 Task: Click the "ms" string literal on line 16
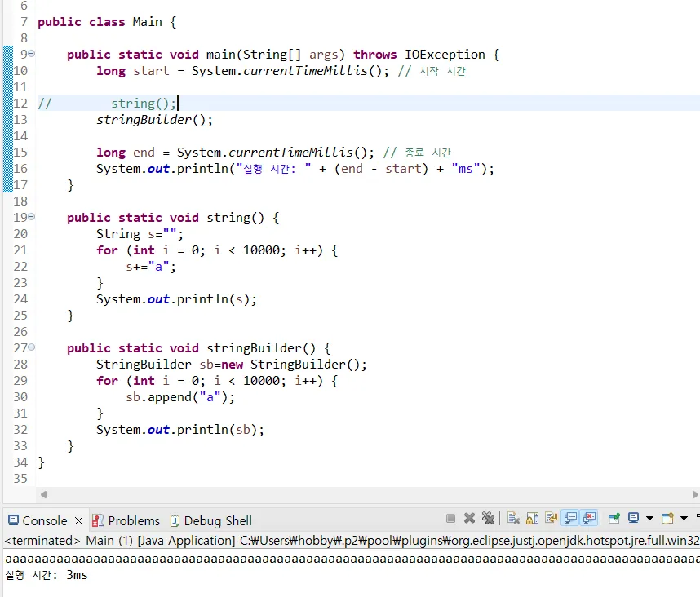[466, 169]
